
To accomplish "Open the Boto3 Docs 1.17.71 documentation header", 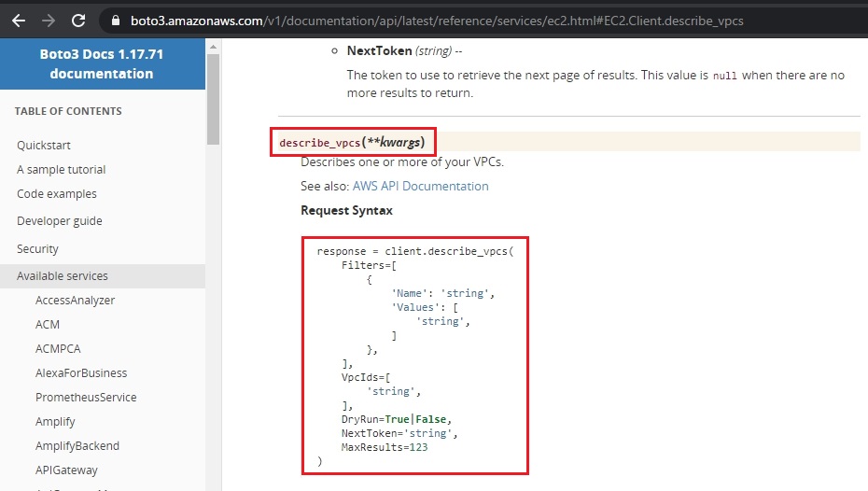I will (x=102, y=63).
